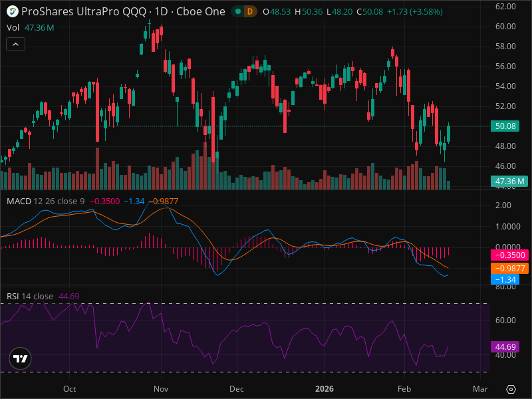The image size is (532, 399).
Task: Click the Oct date on time axis
Action: coord(70,389)
